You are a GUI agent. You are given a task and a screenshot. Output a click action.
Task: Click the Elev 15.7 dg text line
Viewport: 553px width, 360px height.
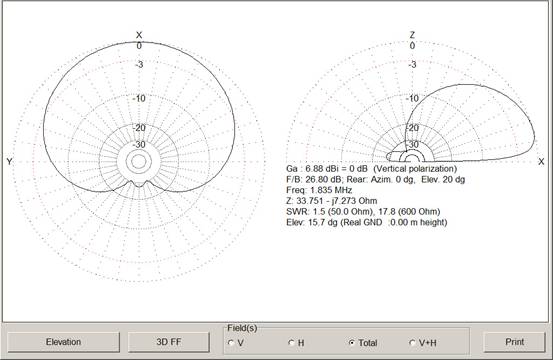coord(367,222)
